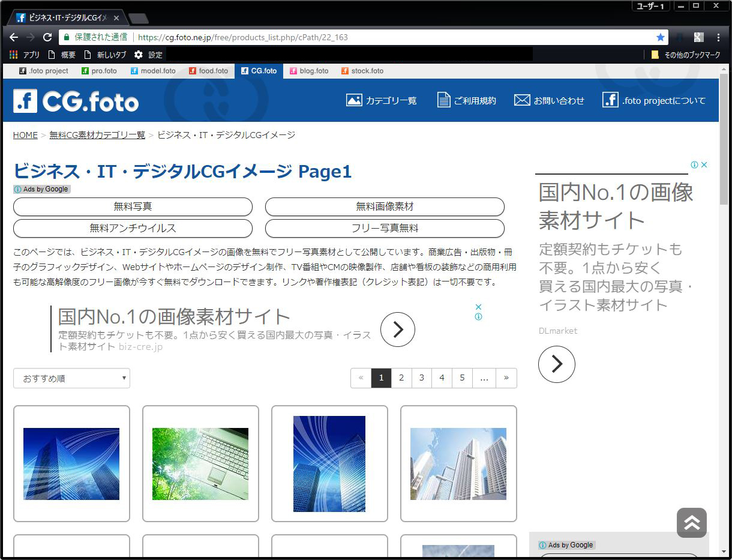The width and height of the screenshot is (732, 560).
Task: Open the green laptop image thumbnail
Action: tap(200, 462)
